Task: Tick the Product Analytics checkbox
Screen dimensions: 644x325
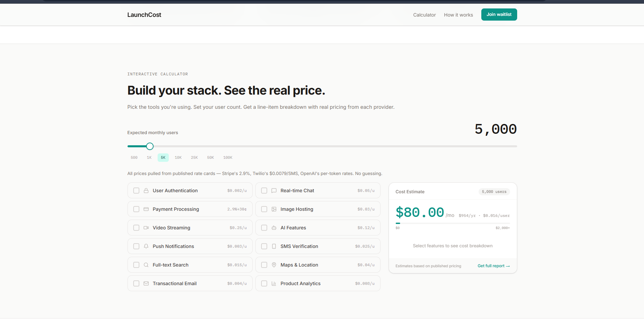Action: coord(264,283)
